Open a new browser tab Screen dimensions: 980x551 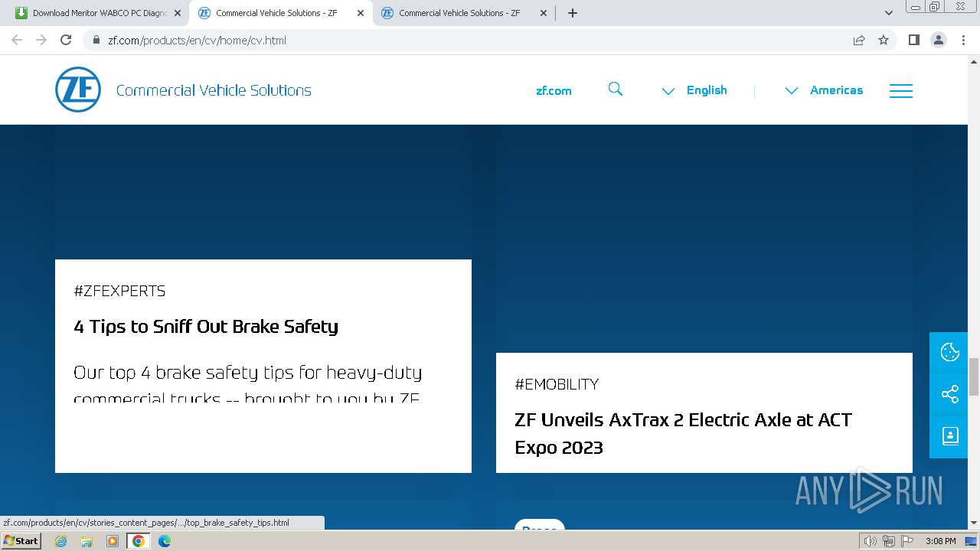[572, 13]
